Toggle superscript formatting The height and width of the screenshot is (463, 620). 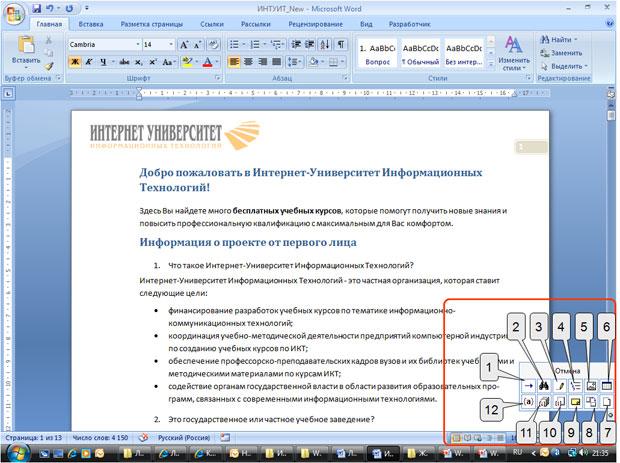(153, 62)
